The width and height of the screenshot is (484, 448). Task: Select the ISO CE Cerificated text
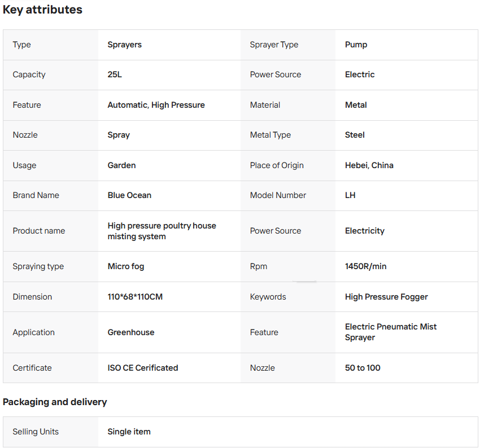point(143,368)
